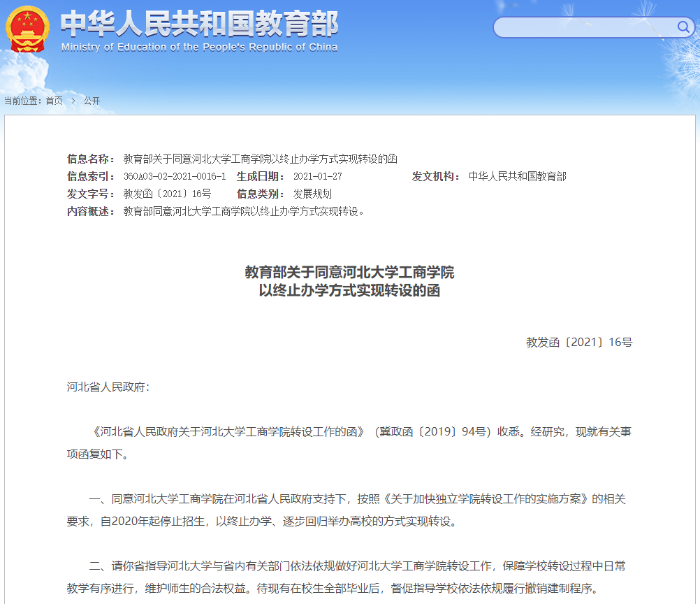The width and height of the screenshot is (700, 604).
Task: Click the magnifier search icon
Action: pyautogui.click(x=683, y=27)
